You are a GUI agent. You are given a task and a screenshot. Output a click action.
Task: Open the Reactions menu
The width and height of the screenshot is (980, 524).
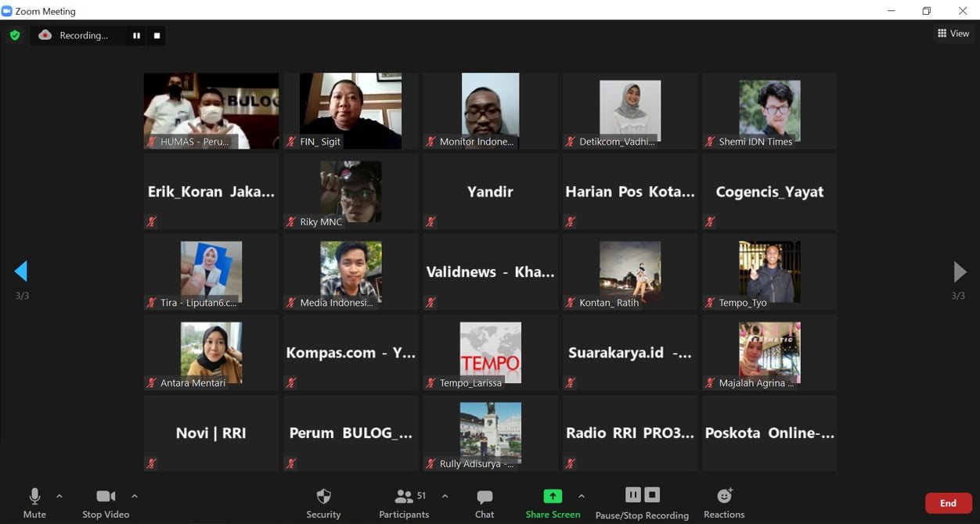coord(724,504)
